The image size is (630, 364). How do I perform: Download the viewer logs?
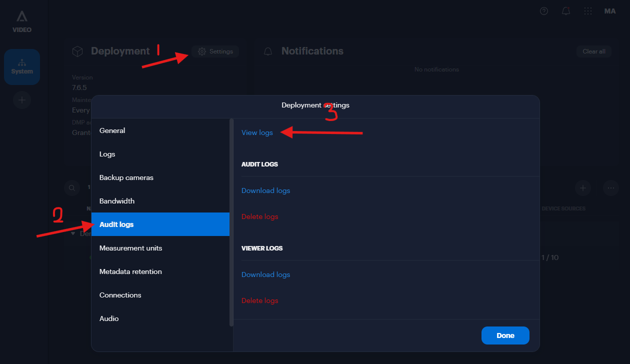pyautogui.click(x=265, y=274)
